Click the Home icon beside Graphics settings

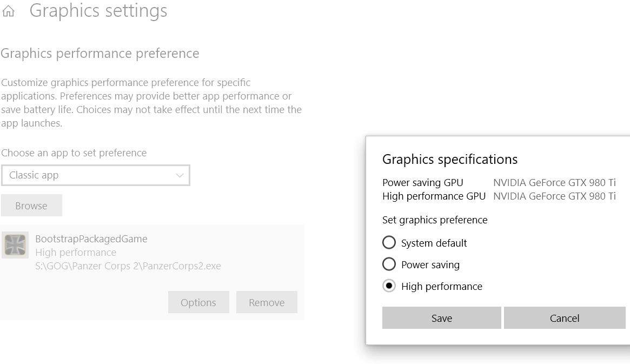tap(8, 11)
